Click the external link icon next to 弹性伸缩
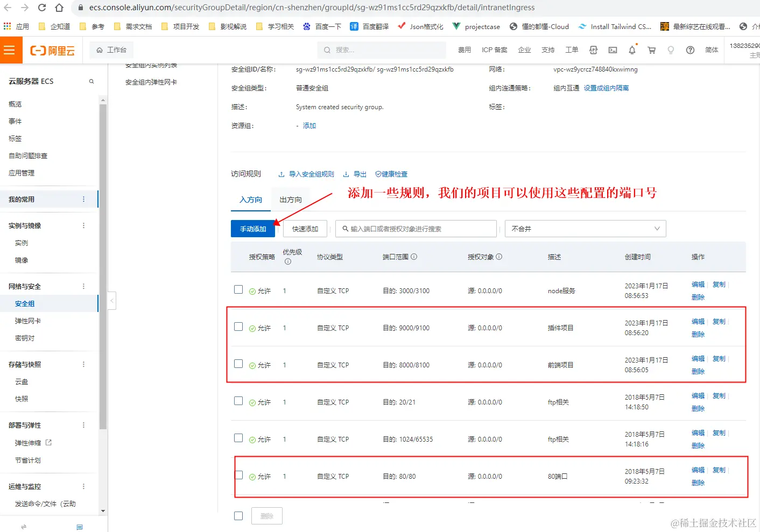This screenshot has height=532, width=760. [x=48, y=443]
